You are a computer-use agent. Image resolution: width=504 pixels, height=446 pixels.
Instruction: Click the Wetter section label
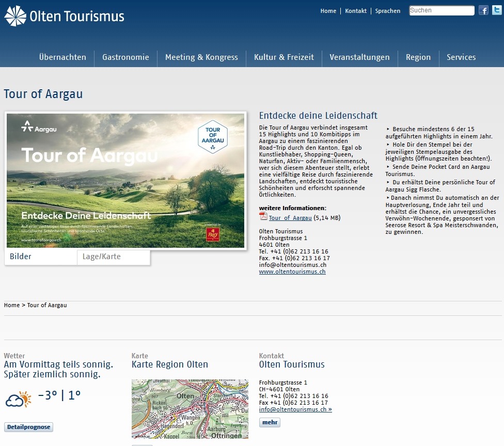pos(14,356)
